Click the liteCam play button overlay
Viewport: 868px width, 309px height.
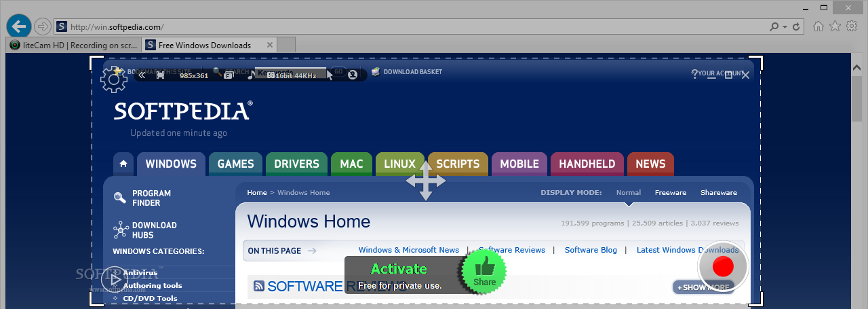pos(114,279)
